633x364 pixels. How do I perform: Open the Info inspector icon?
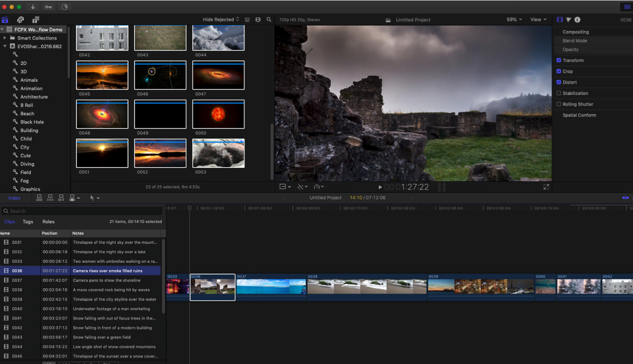pyautogui.click(x=577, y=20)
